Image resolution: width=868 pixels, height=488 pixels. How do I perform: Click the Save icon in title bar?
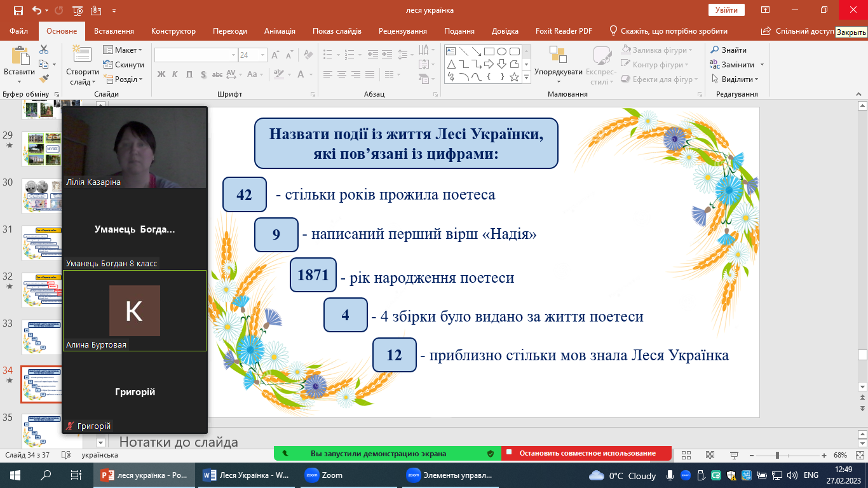coord(18,10)
